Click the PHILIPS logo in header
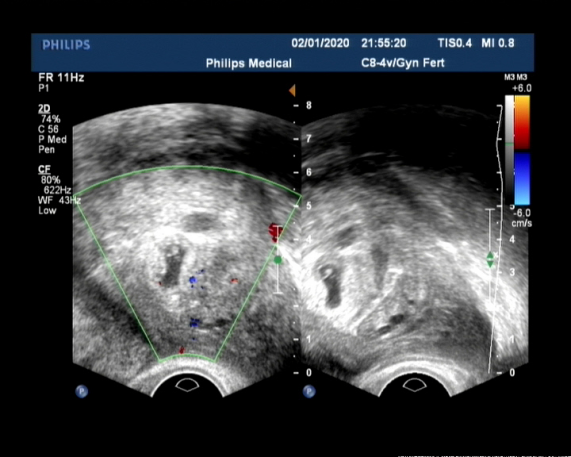 pos(66,45)
